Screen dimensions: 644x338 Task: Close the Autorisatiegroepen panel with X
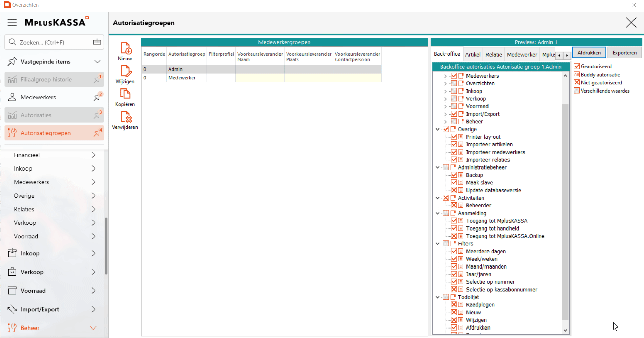point(631,23)
